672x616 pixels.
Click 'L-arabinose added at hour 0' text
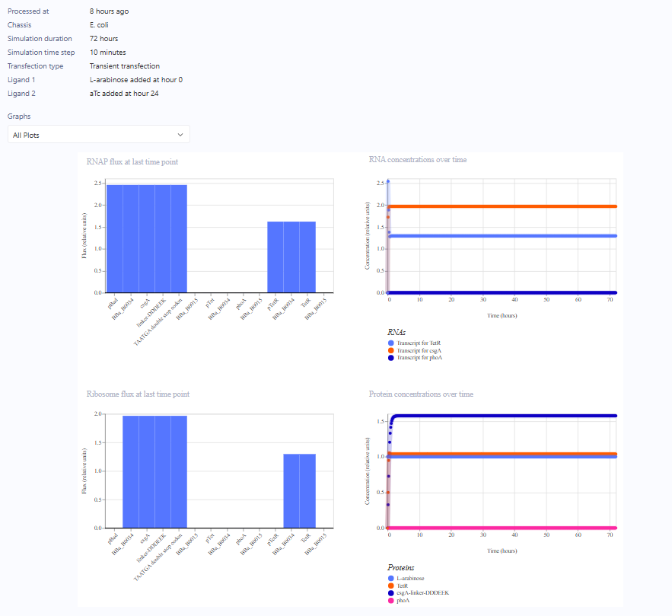point(136,80)
